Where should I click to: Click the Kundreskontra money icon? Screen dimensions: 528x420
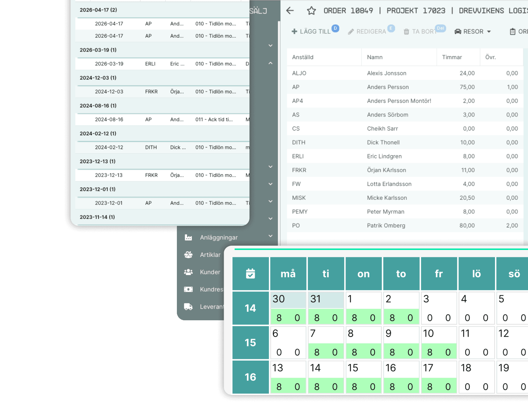188,289
